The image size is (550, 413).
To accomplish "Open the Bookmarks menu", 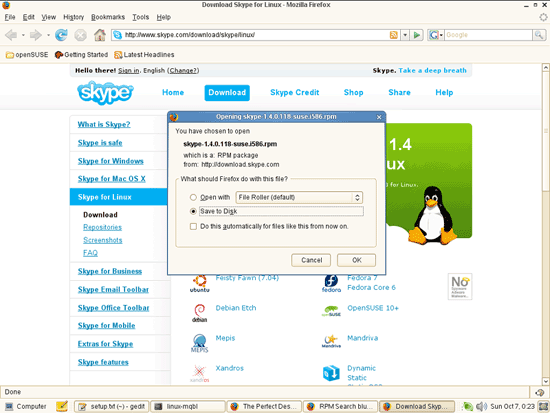I will tap(108, 17).
